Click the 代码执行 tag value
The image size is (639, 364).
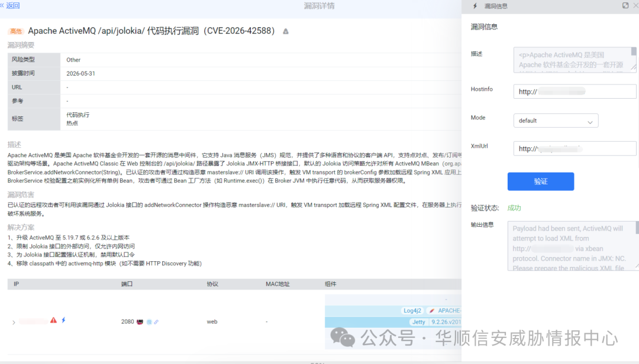coord(78,115)
